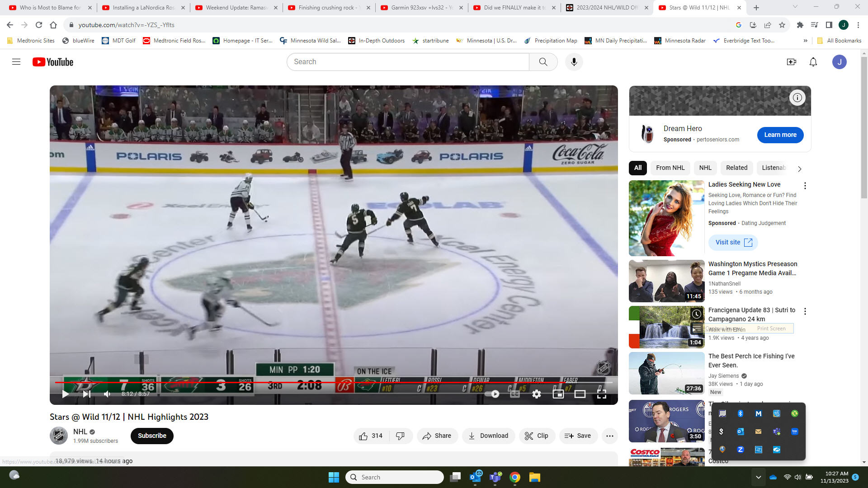This screenshot has width=868, height=488.
Task: Subscribe to the NHL channel
Action: pos(152,436)
